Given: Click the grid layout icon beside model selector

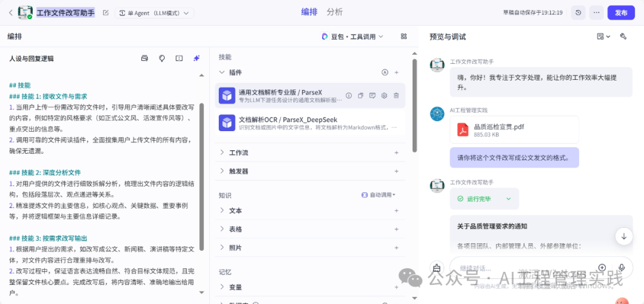Looking at the screenshot, I should tap(404, 36).
